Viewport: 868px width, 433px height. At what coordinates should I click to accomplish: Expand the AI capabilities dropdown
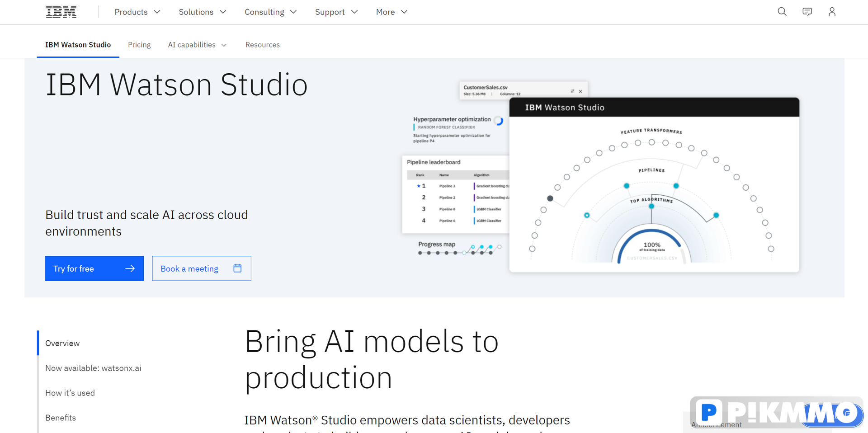(x=197, y=45)
